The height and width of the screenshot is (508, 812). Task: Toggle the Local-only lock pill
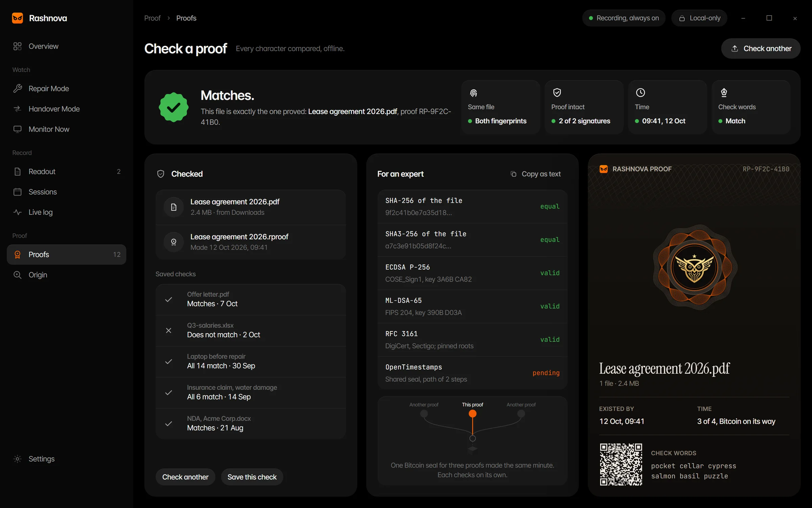[699, 18]
